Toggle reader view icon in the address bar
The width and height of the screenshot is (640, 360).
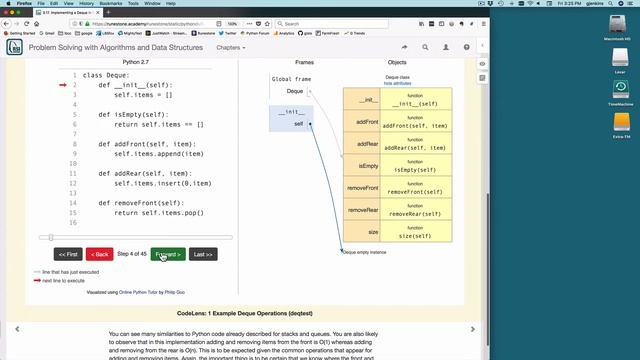tap(219, 24)
